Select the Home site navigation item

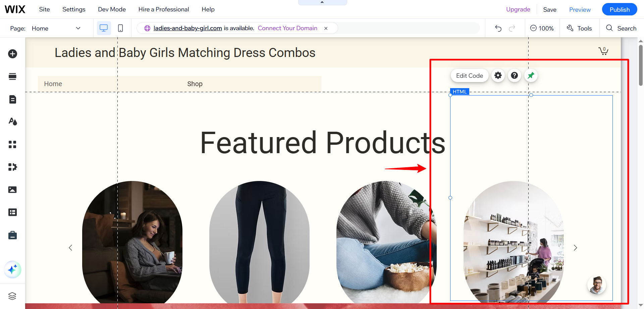click(53, 84)
